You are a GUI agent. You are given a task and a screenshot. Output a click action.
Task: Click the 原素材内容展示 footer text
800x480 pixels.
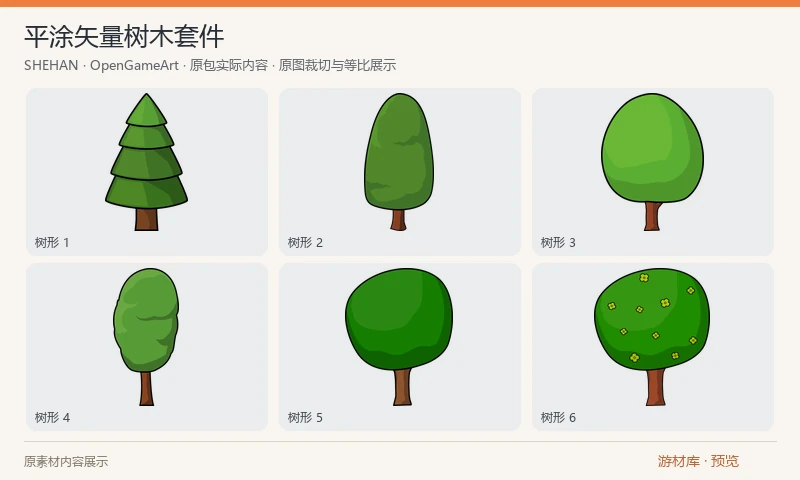[x=66, y=462]
